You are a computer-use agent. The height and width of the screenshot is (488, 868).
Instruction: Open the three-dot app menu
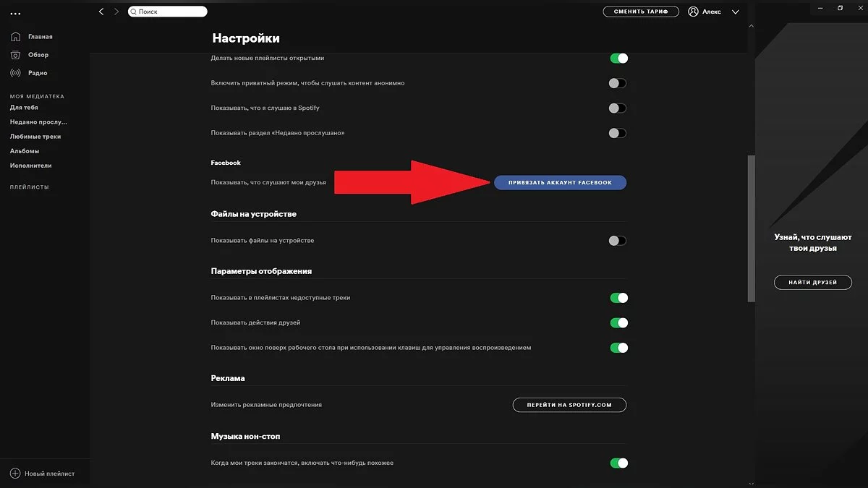[x=15, y=13]
